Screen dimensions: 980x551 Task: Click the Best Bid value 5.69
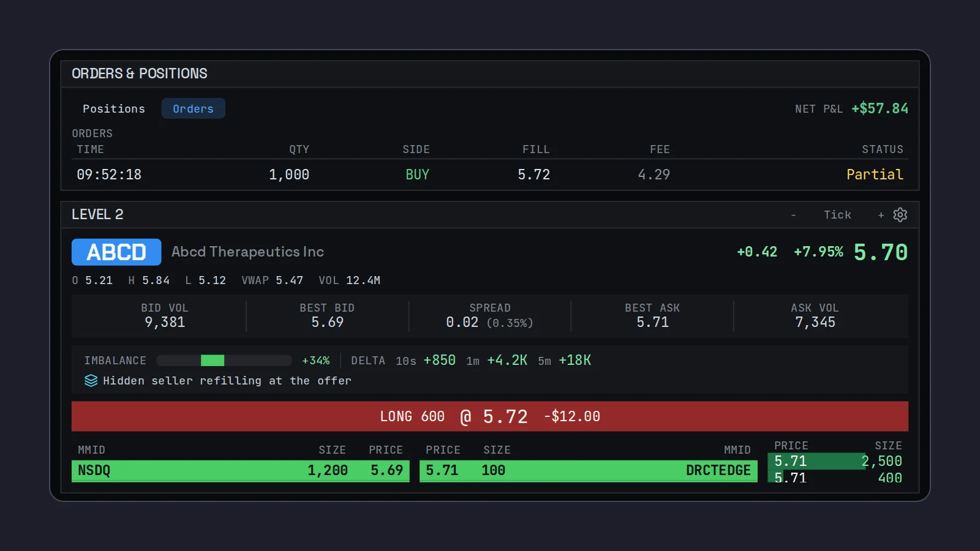[327, 322]
